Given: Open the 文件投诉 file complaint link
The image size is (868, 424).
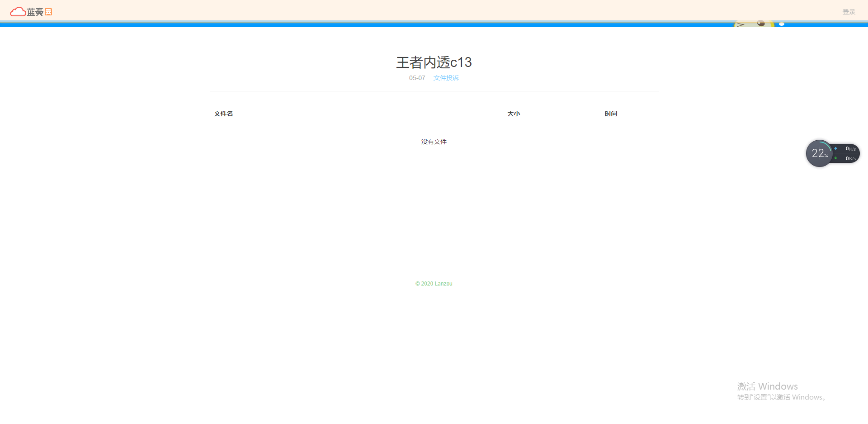Looking at the screenshot, I should coord(446,78).
